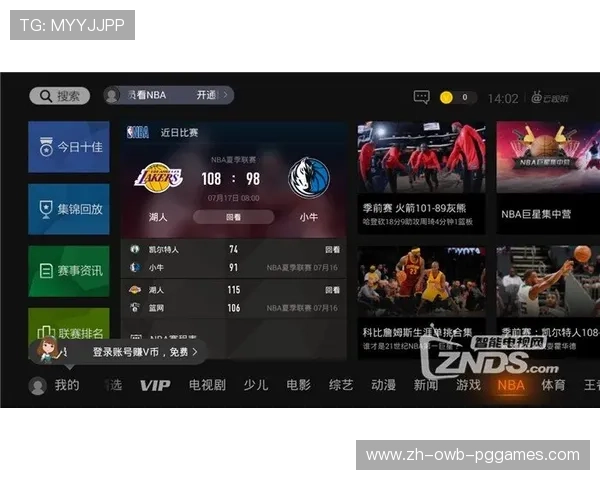
Task: Switch to the 电视剧 tab
Action: click(x=207, y=385)
